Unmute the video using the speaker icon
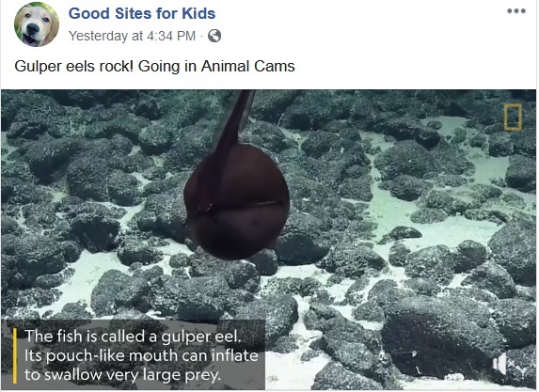Viewport: 539px width, 392px height. click(x=500, y=363)
